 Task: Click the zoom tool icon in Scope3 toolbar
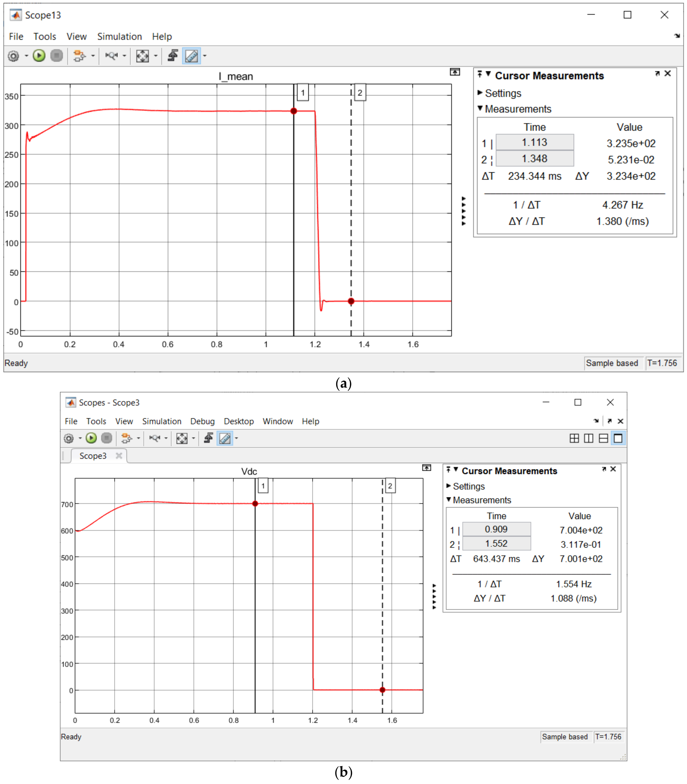154,438
